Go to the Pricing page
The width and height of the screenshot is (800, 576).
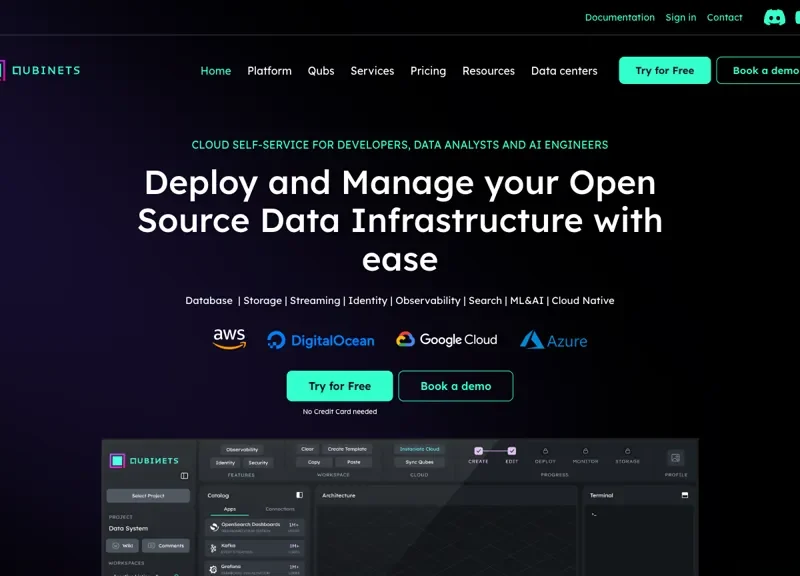coord(428,71)
